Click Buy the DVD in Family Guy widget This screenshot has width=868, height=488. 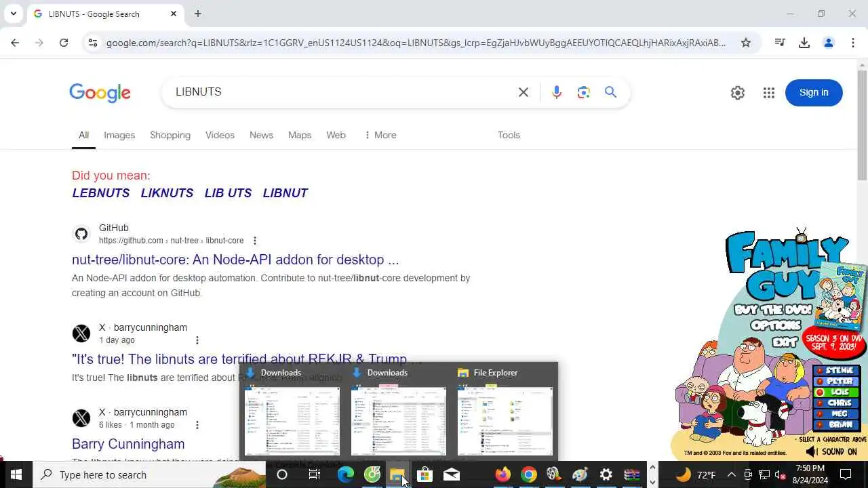point(772,310)
